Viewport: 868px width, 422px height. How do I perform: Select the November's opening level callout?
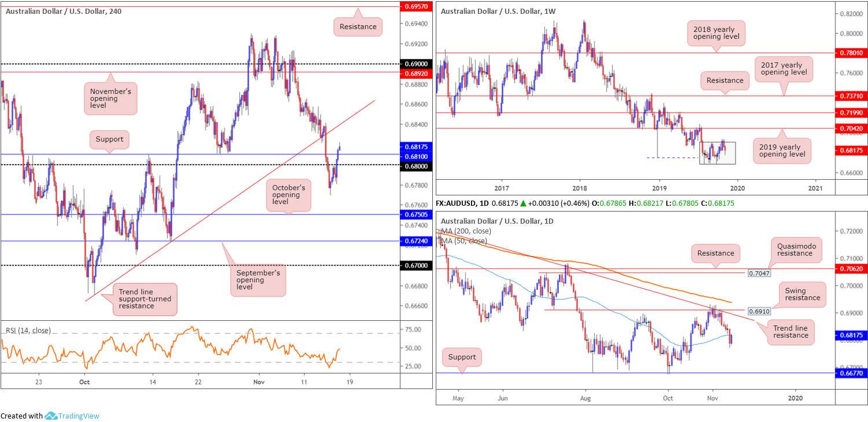point(111,98)
